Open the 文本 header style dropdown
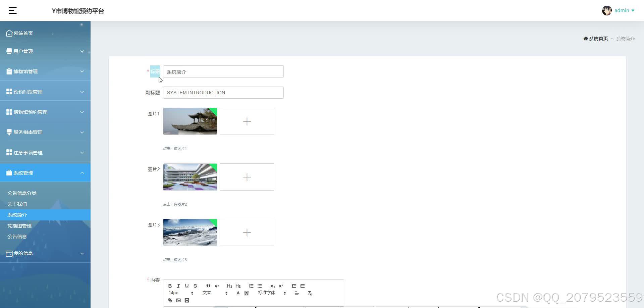Screen dimensions: 644x308 coord(215,293)
